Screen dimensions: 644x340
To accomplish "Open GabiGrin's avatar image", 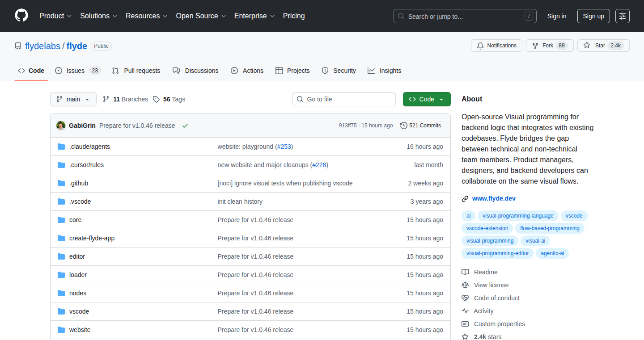I will pyautogui.click(x=61, y=126).
